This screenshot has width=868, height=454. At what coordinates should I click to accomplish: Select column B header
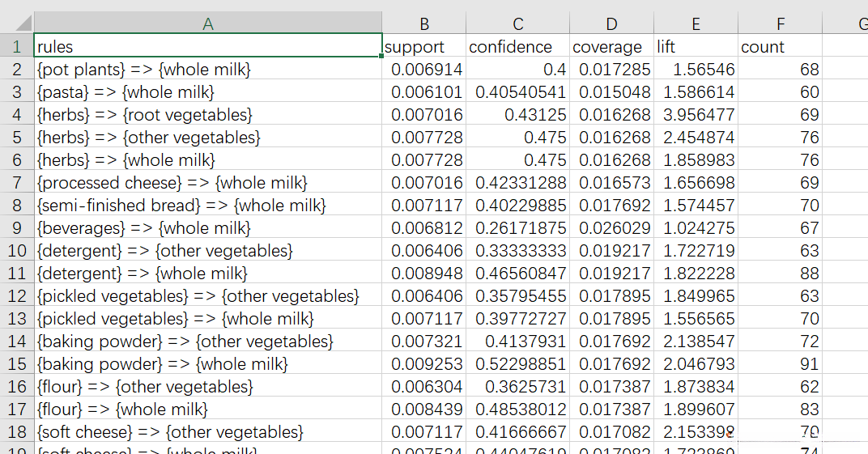[423, 24]
